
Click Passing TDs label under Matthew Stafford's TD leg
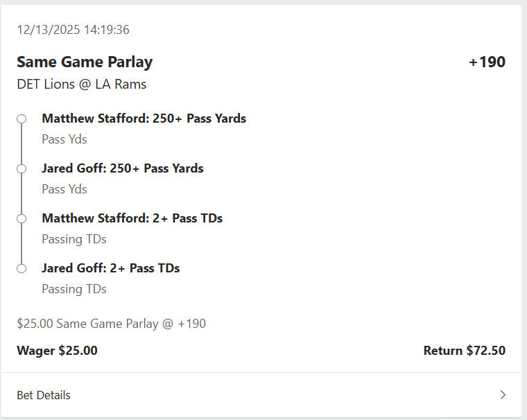pos(74,239)
